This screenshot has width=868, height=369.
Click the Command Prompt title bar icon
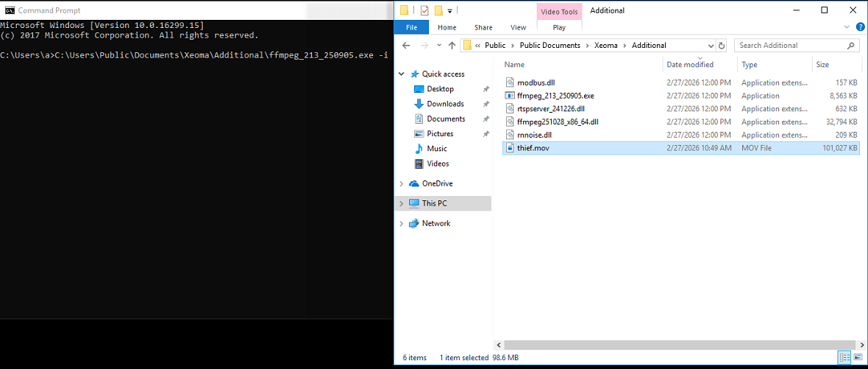(x=10, y=10)
